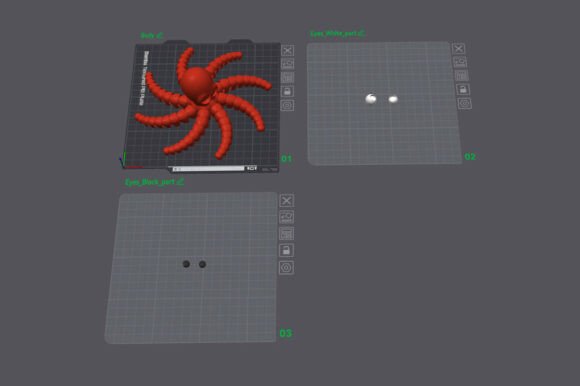Select the right black eye on plate 03

[x=202, y=264]
